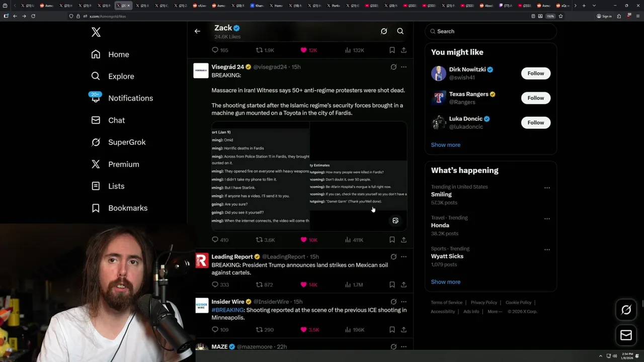644x362 pixels.
Task: Open floating Grok button
Action: coord(626,310)
